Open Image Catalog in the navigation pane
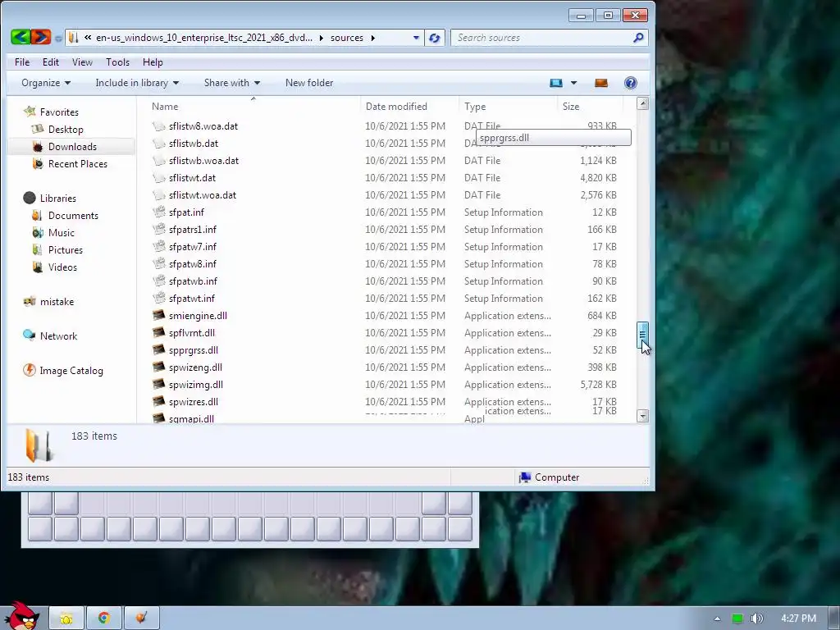840x630 pixels. pos(71,370)
